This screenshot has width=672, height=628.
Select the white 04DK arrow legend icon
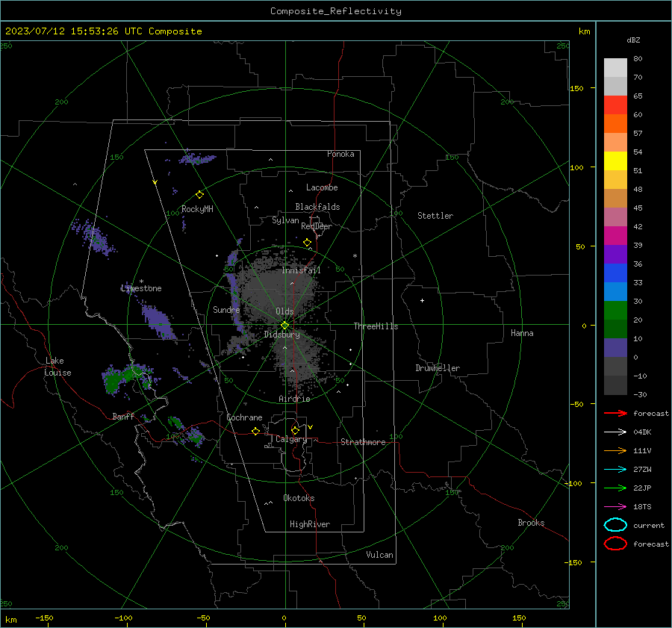coord(615,432)
